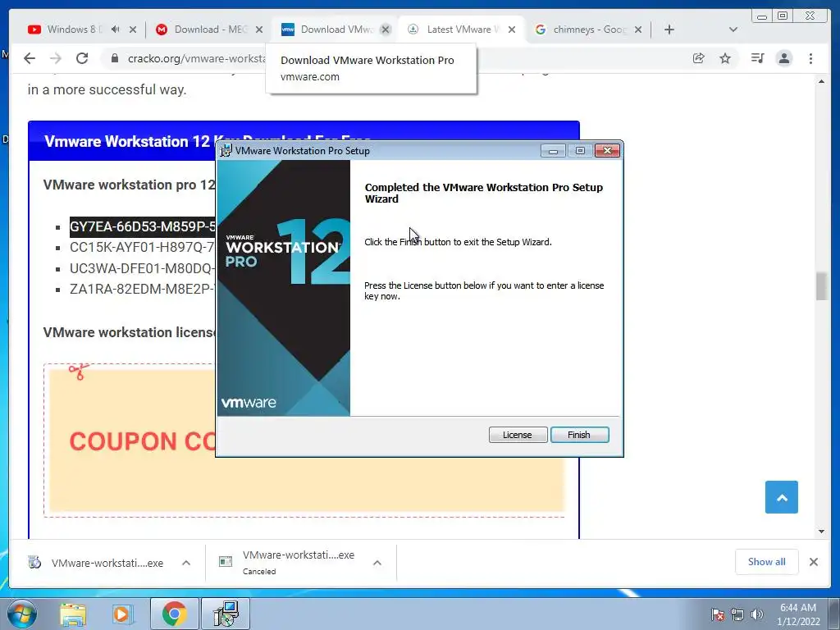Switch to the Download - MEGA tab
840x630 pixels.
click(211, 30)
